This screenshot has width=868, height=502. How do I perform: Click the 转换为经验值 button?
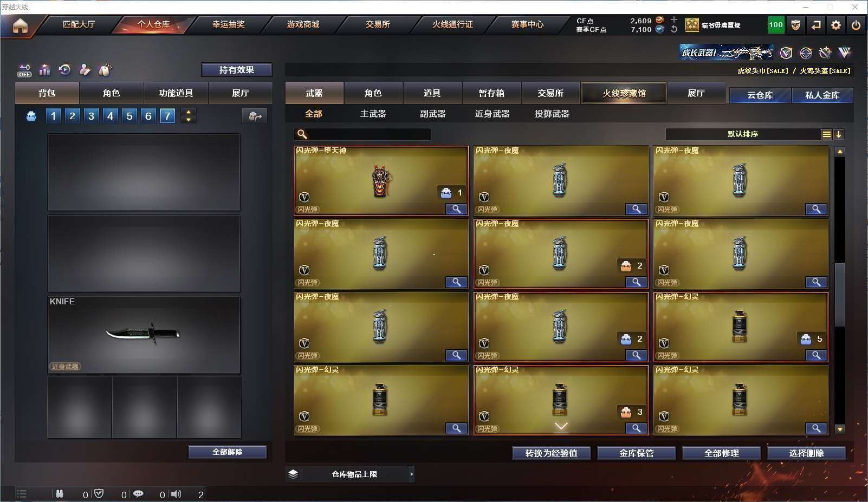(551, 453)
